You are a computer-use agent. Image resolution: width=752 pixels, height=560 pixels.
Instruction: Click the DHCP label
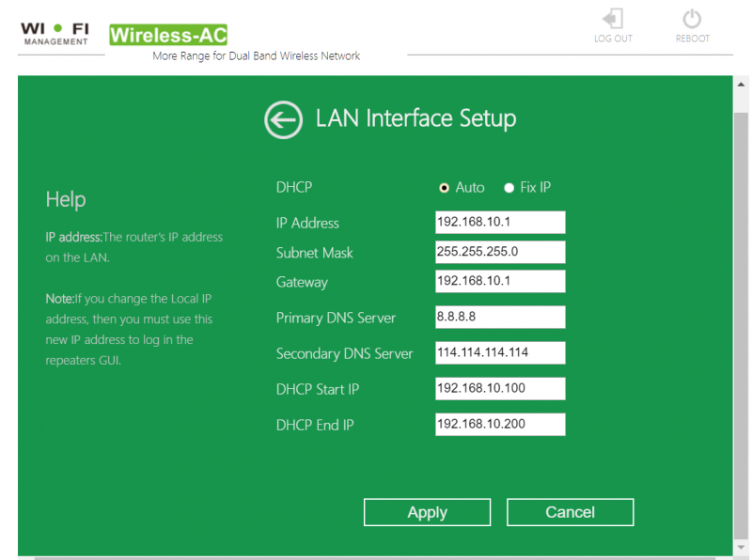294,187
